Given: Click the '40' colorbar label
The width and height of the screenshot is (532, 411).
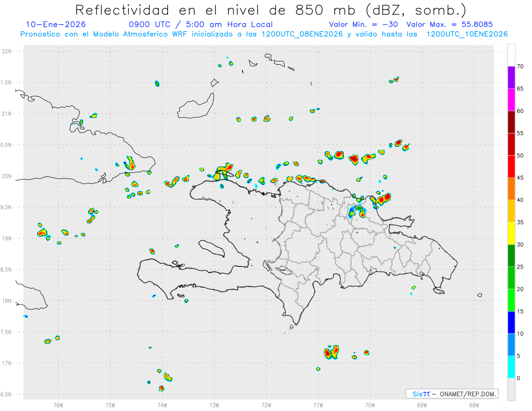Looking at the screenshot, I should coord(520,200).
